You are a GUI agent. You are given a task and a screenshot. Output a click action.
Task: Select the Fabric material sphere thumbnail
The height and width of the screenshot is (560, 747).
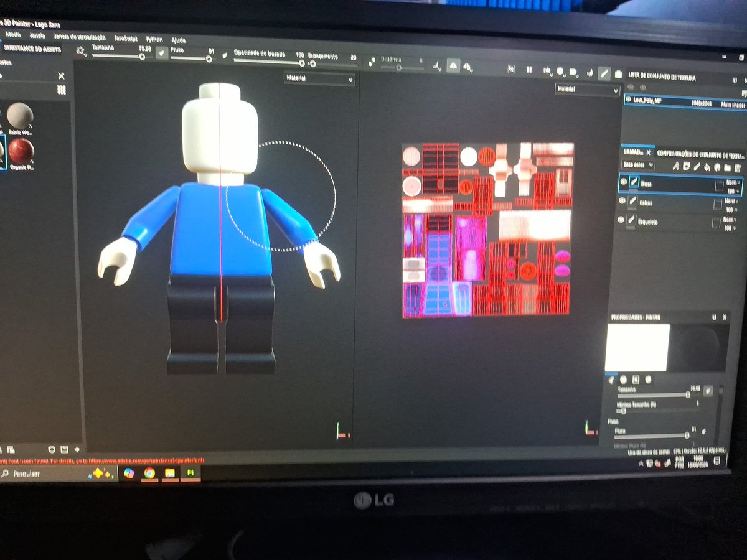(x=21, y=116)
